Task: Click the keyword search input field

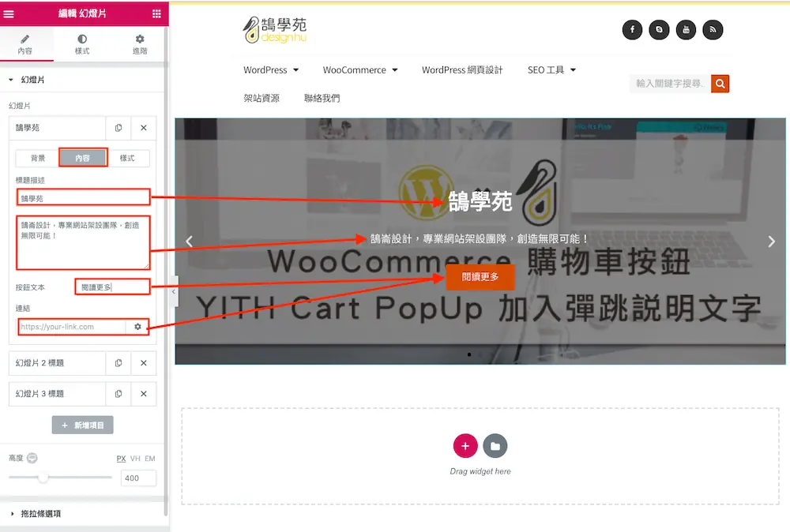Action: [670, 84]
